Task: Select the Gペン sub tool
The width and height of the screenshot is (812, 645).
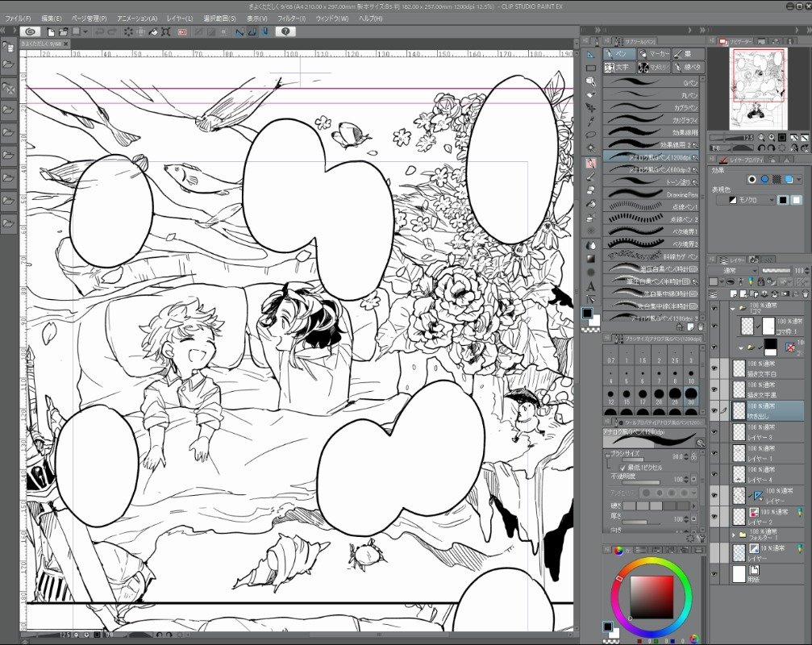Action: (x=652, y=82)
